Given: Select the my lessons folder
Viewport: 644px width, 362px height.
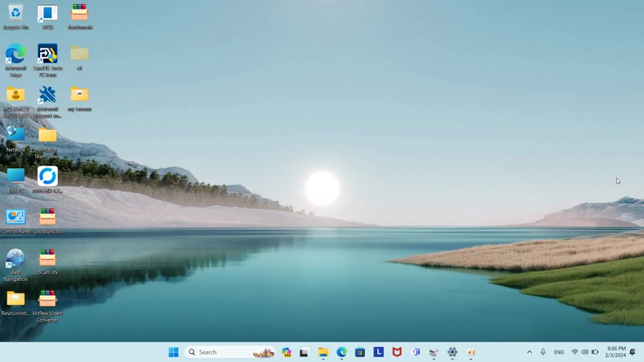Looking at the screenshot, I should click(79, 99).
